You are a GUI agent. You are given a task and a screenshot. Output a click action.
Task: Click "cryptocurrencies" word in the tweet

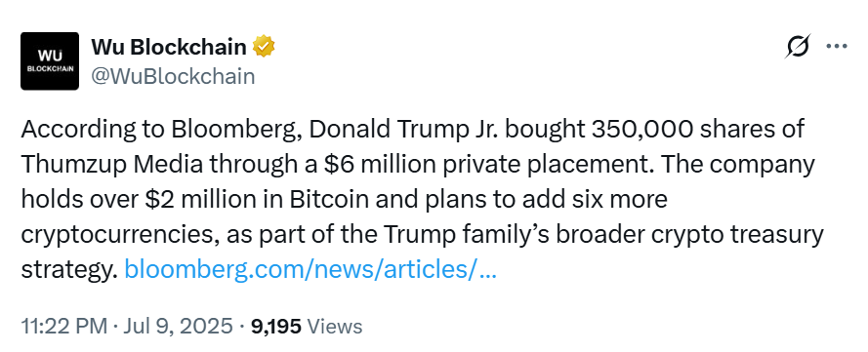113,235
